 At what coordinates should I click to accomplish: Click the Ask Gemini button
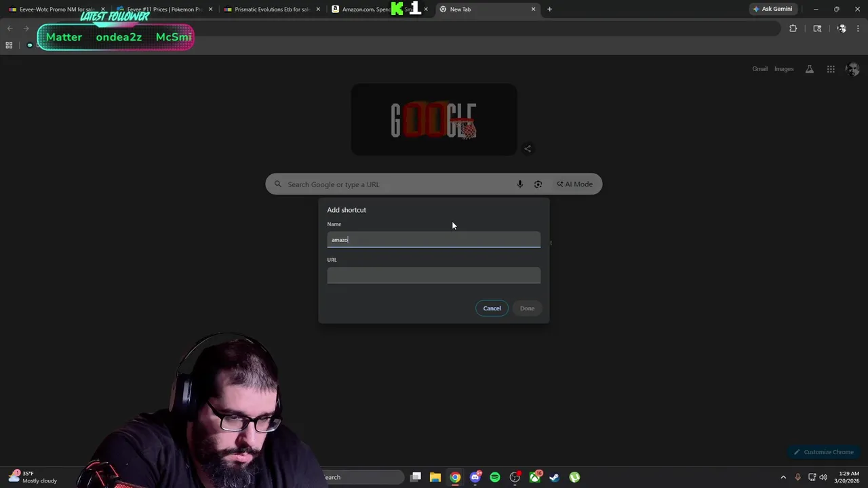click(x=772, y=9)
